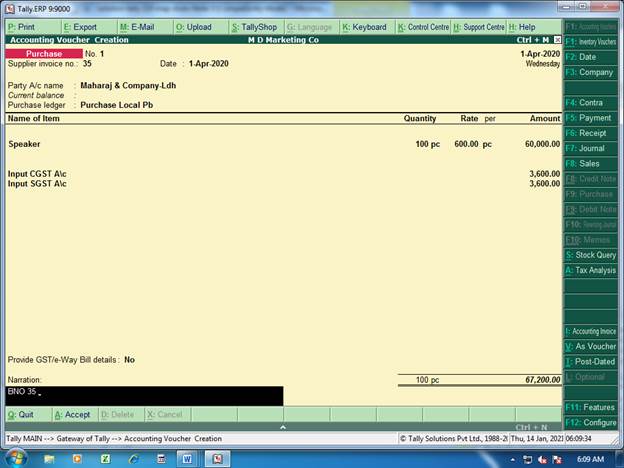Click Q: Quit at bottom
This screenshot has height=468, width=624.
coord(28,415)
